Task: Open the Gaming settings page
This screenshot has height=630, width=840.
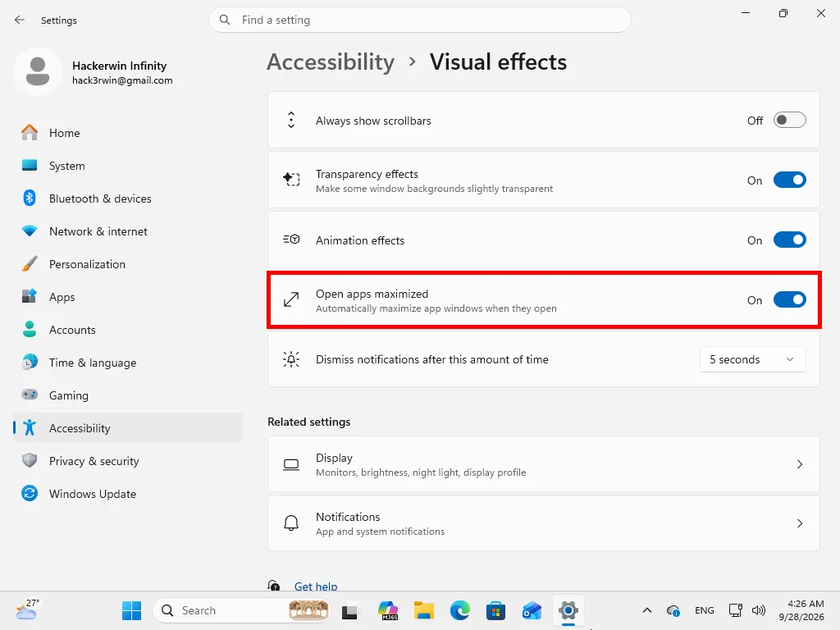Action: [127, 395]
